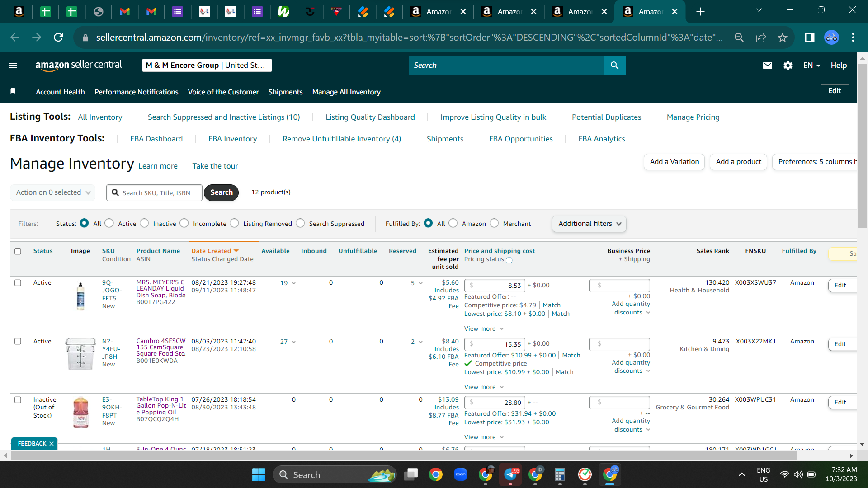Open Listing Quality Dashboard
The width and height of the screenshot is (868, 488).
(x=370, y=117)
